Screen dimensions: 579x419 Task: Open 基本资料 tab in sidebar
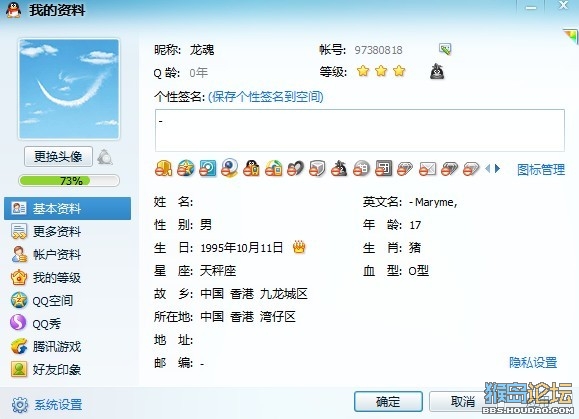pos(68,209)
